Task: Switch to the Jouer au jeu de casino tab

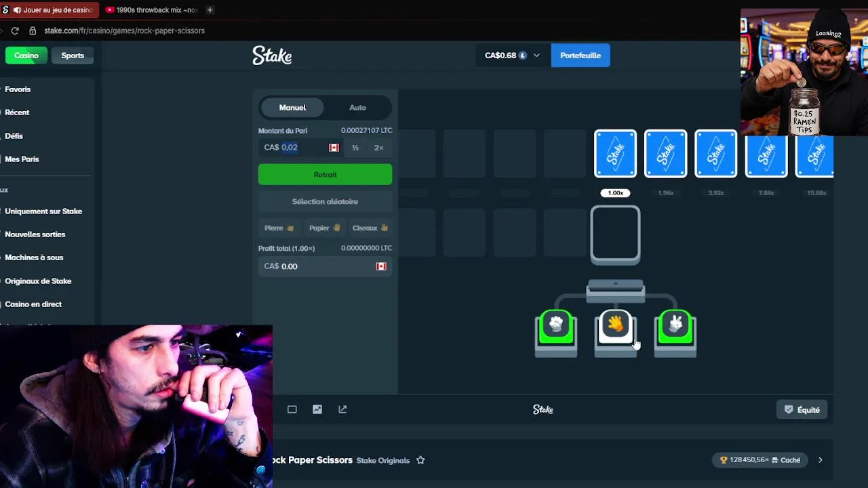Action: point(49,10)
